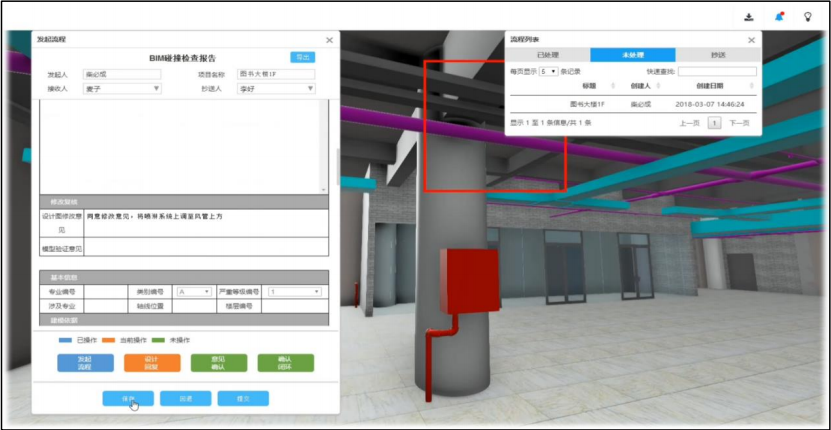Close the 流程列表 panel
Image resolution: width=831 pixels, height=430 pixels.
pos(751,40)
